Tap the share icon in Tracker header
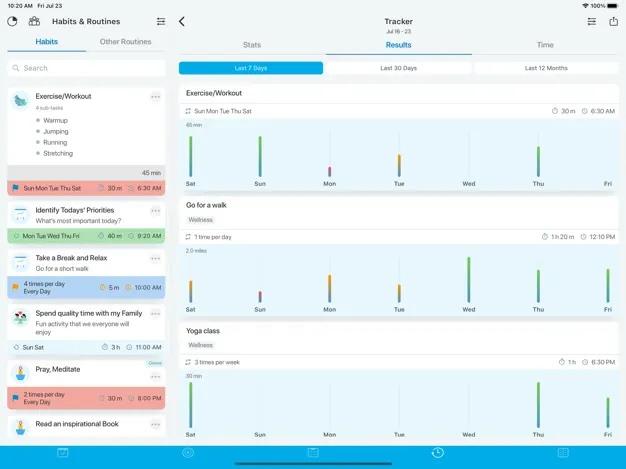 (x=614, y=21)
